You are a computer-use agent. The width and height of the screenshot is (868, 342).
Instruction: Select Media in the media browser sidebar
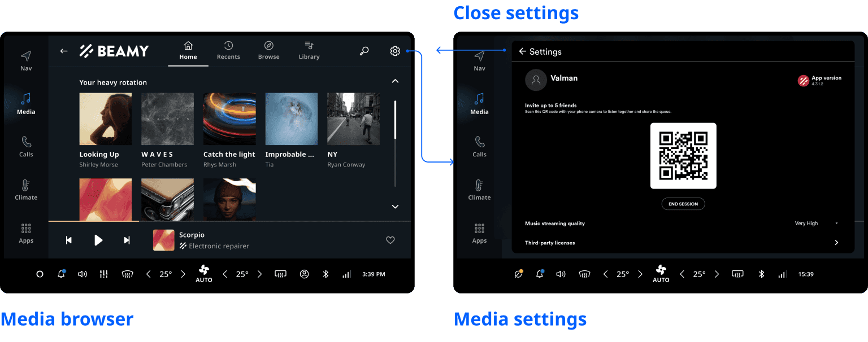[26, 104]
